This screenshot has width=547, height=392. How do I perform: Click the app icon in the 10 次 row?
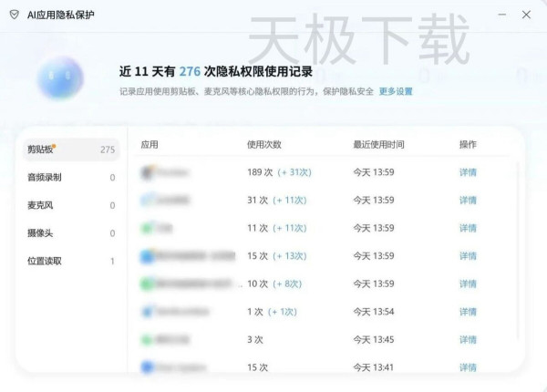[147, 284]
